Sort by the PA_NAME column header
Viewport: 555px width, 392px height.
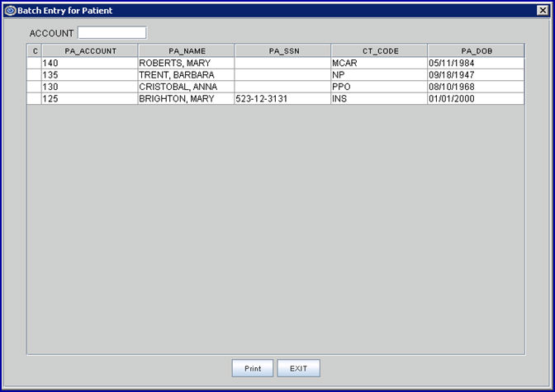click(187, 51)
